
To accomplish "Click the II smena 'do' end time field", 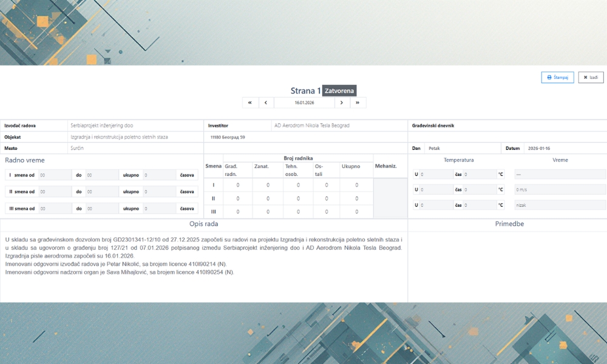I will (101, 192).
